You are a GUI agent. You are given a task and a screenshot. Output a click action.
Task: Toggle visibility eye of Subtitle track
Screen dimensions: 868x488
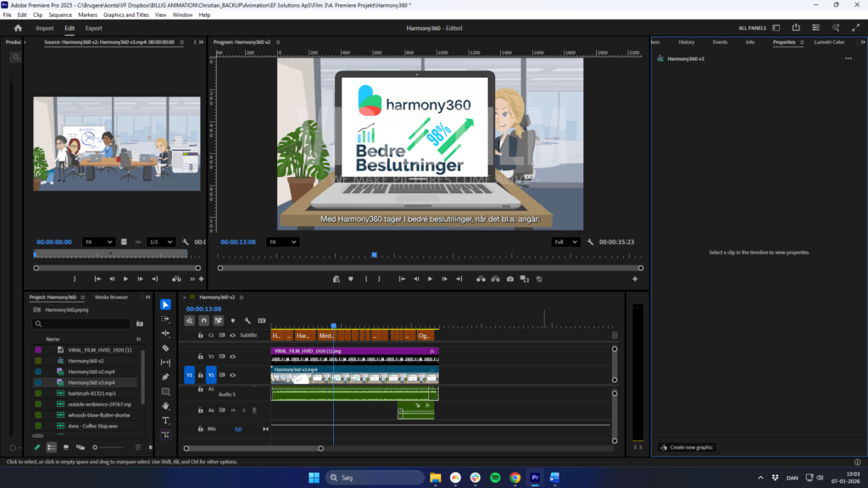coord(233,335)
